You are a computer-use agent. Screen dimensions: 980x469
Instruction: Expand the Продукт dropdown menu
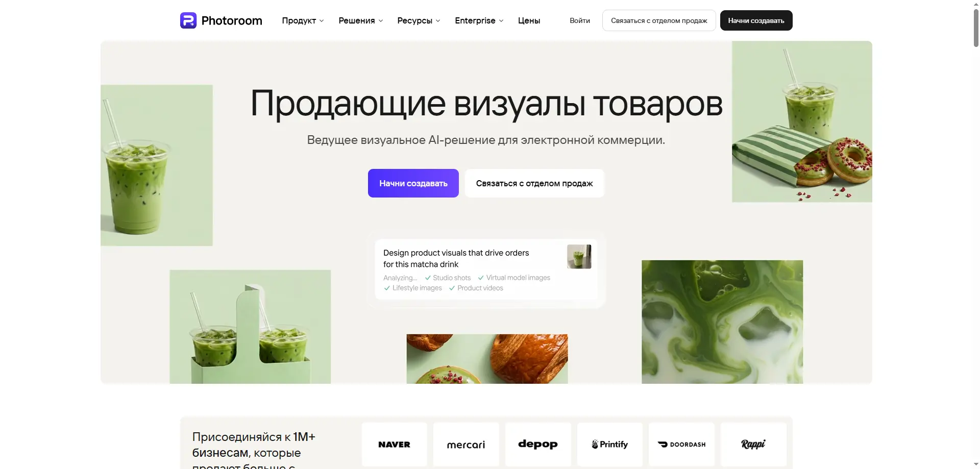(303, 20)
